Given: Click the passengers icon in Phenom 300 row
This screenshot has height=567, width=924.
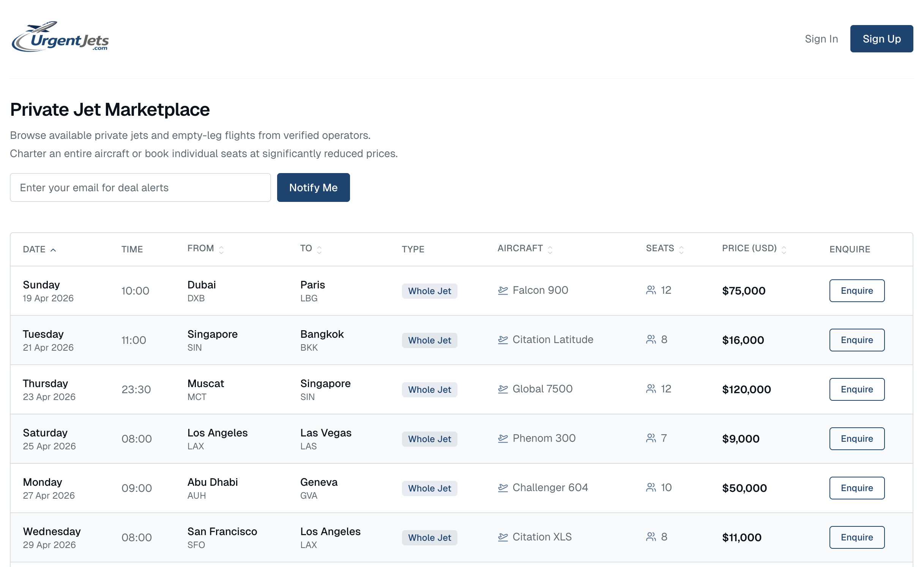Looking at the screenshot, I should tap(651, 439).
